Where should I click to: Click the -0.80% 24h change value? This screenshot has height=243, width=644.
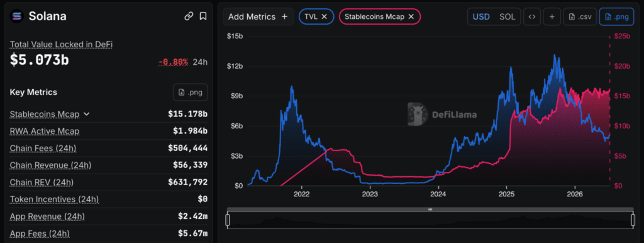[174, 62]
